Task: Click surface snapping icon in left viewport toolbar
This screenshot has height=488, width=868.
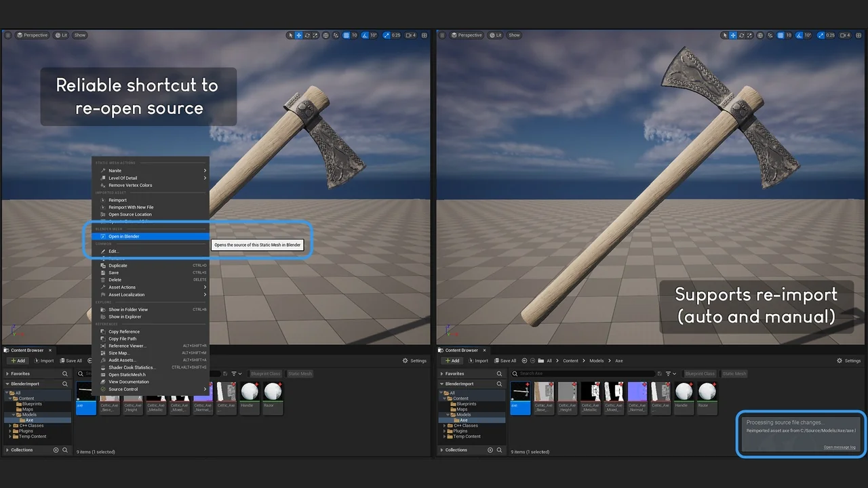Action: [x=335, y=35]
